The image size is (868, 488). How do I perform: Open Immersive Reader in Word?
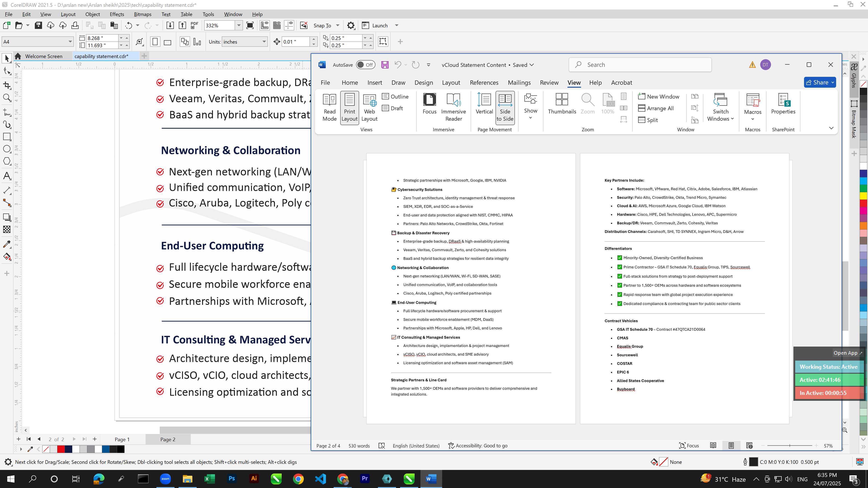[x=453, y=108]
